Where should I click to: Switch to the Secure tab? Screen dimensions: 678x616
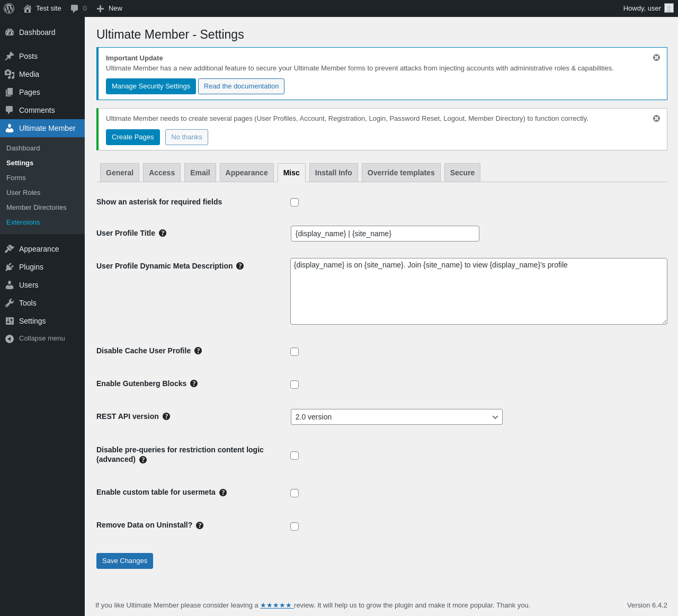[x=462, y=173]
